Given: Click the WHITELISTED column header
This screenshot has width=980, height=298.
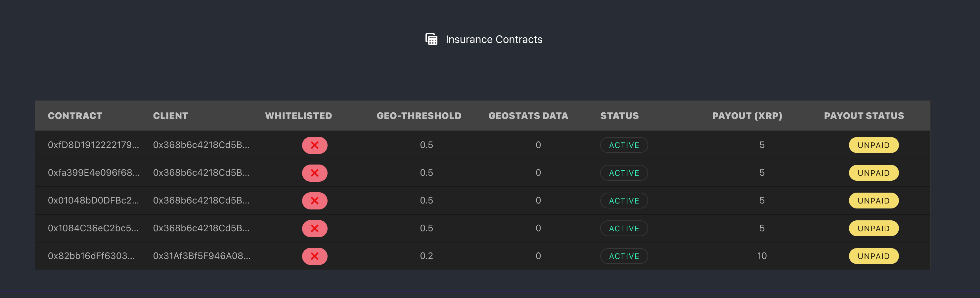Looking at the screenshot, I should [298, 116].
